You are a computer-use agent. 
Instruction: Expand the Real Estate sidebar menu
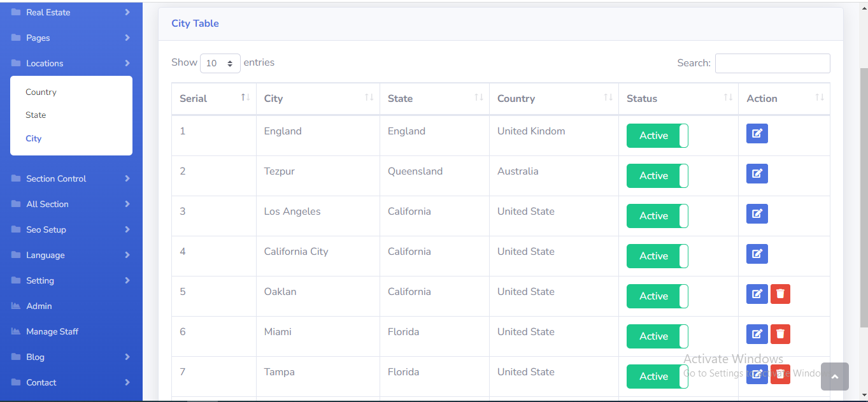pyautogui.click(x=71, y=12)
